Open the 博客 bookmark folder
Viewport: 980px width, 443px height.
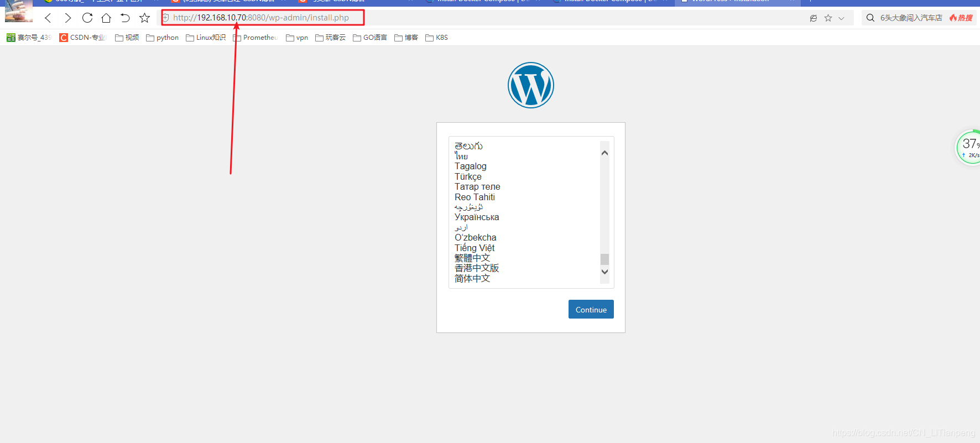click(x=406, y=38)
